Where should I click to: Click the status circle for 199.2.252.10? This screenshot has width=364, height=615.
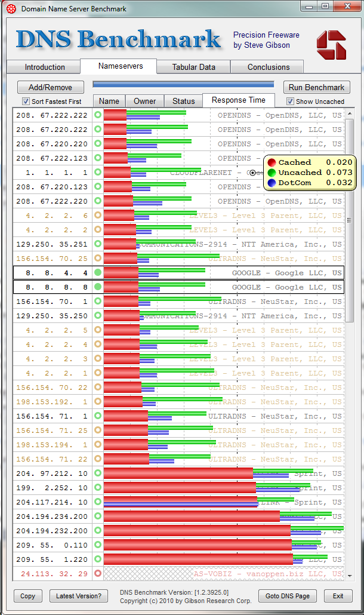97,488
